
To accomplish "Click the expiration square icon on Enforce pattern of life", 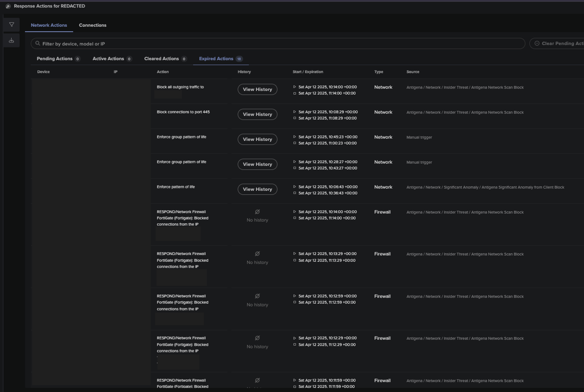I will click(295, 193).
